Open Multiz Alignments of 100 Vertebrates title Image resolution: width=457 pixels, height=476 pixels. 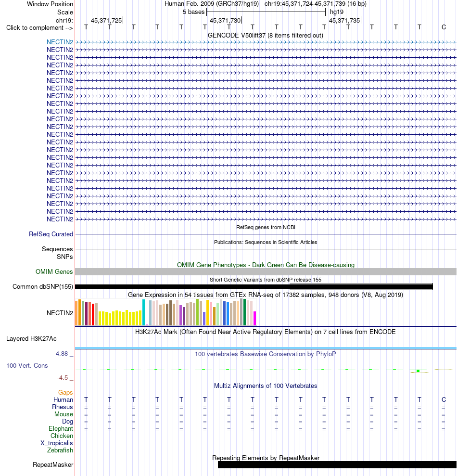(x=266, y=386)
